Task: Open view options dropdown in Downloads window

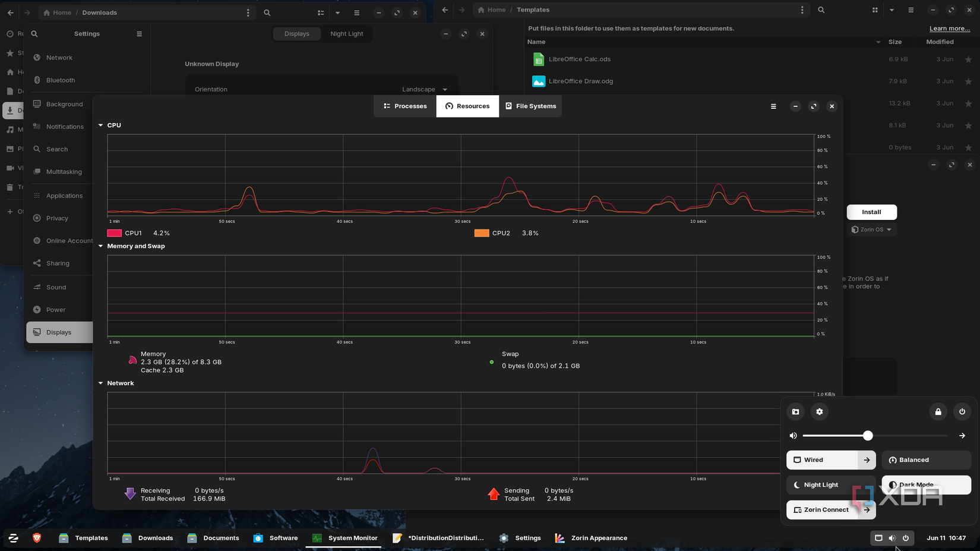Action: (337, 12)
